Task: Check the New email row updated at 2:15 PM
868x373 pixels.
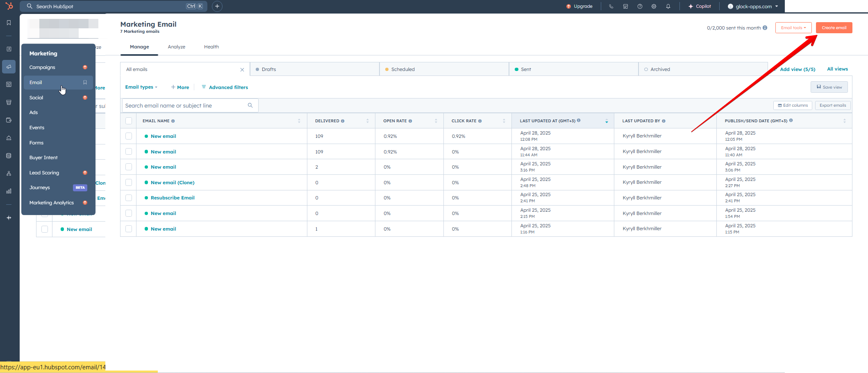Action: (x=129, y=213)
